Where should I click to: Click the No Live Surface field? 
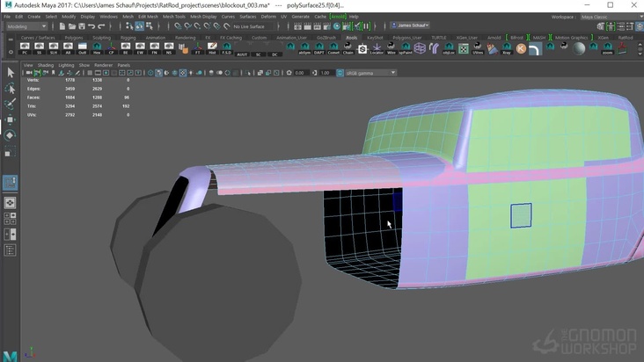tap(249, 26)
